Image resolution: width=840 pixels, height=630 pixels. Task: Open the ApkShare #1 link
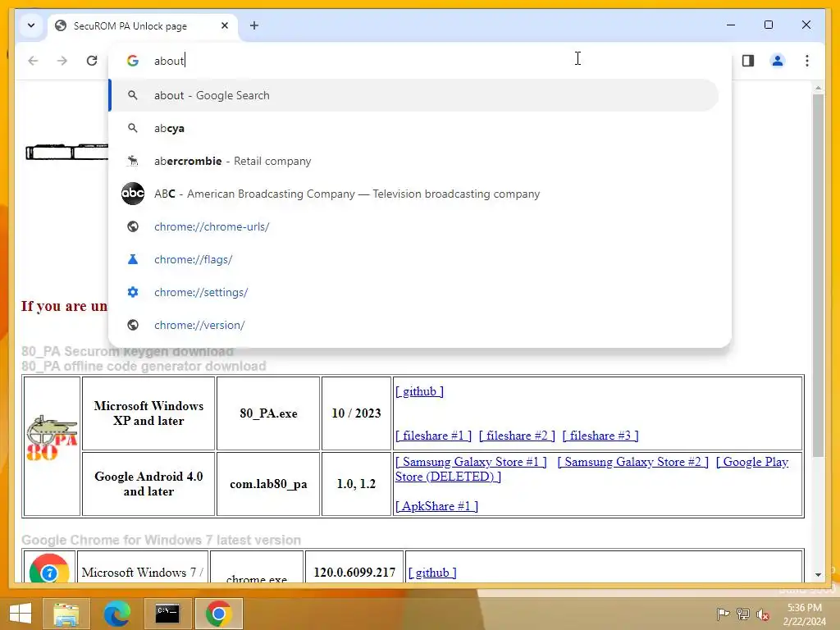click(436, 505)
